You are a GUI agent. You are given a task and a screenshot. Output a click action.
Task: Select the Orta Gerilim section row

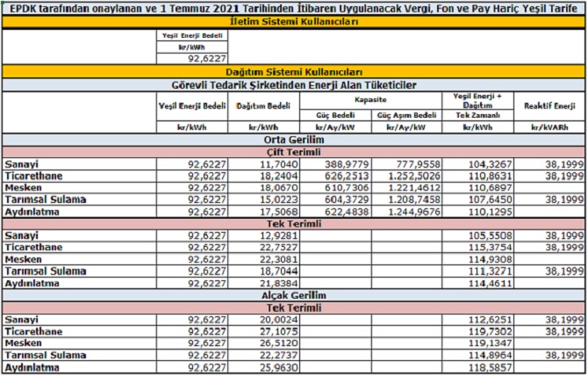[x=293, y=141]
